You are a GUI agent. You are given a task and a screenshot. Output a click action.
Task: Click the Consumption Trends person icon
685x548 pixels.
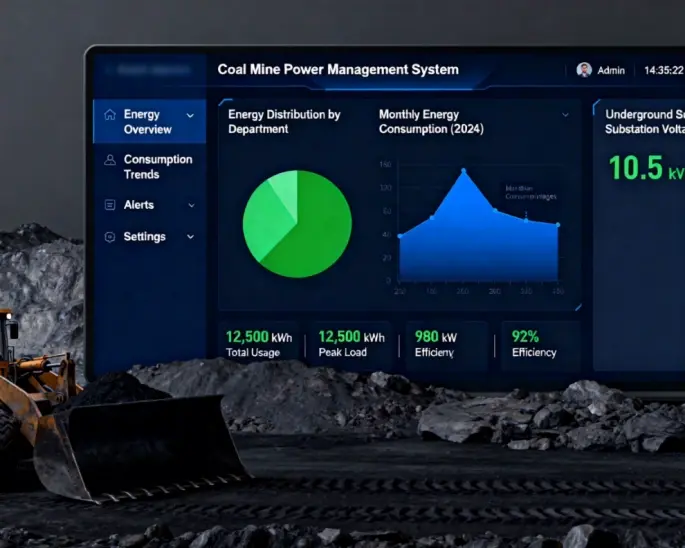pos(109,160)
